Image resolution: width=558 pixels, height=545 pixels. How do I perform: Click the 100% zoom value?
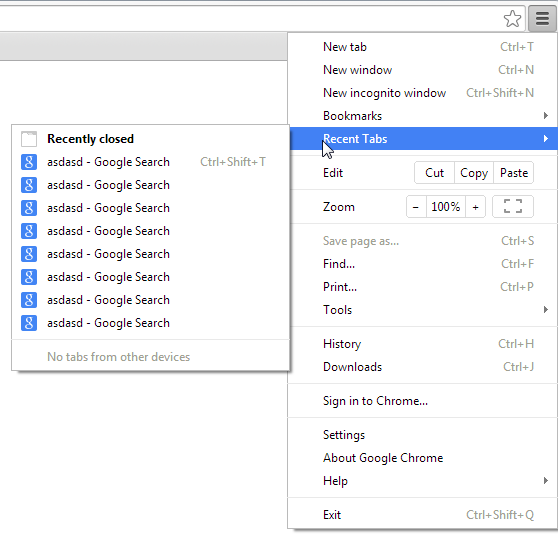[x=446, y=206]
